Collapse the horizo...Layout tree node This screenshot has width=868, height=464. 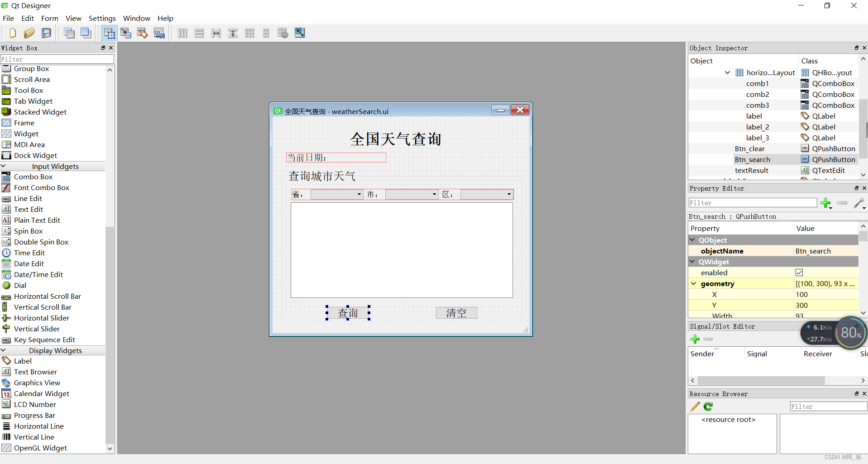click(727, 72)
